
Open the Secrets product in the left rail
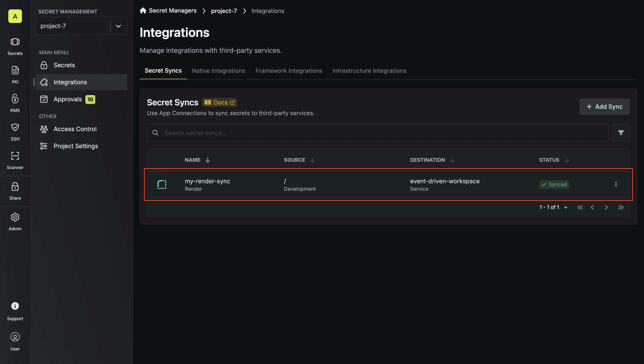[x=15, y=46]
